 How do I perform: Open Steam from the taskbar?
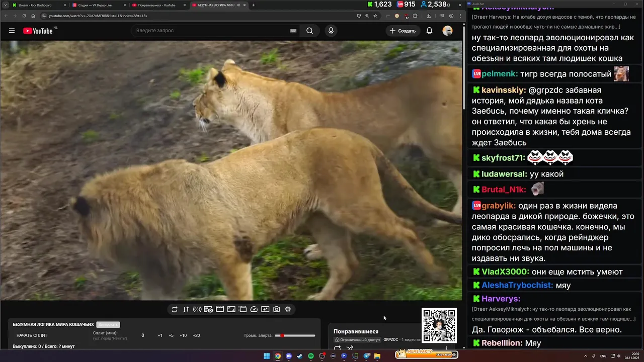(x=300, y=356)
